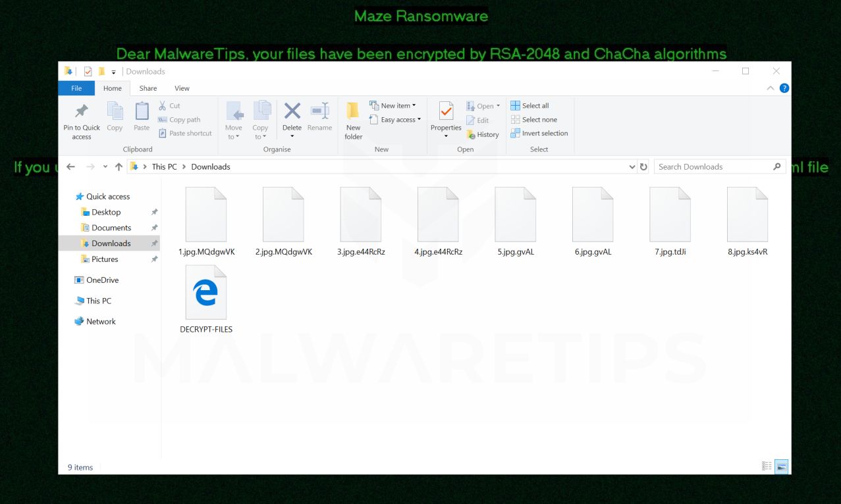Go up one folder level arrow
This screenshot has width=841, height=504.
(x=119, y=167)
